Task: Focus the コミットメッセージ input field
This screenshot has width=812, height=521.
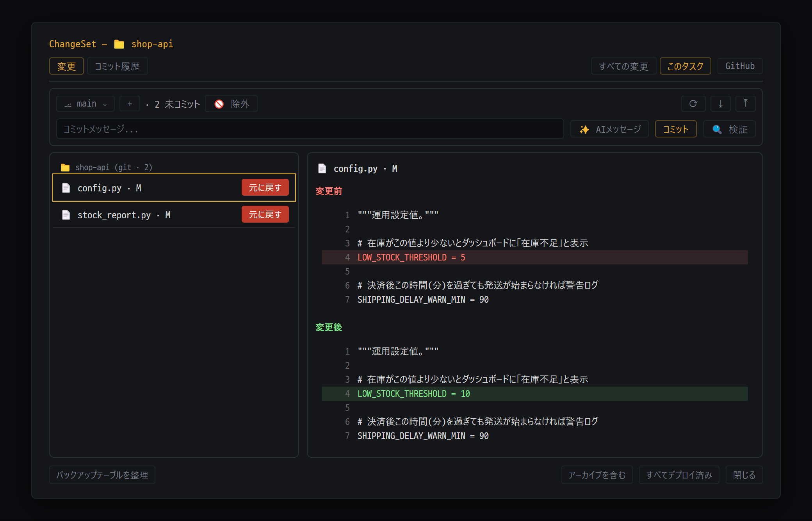Action: tap(310, 129)
